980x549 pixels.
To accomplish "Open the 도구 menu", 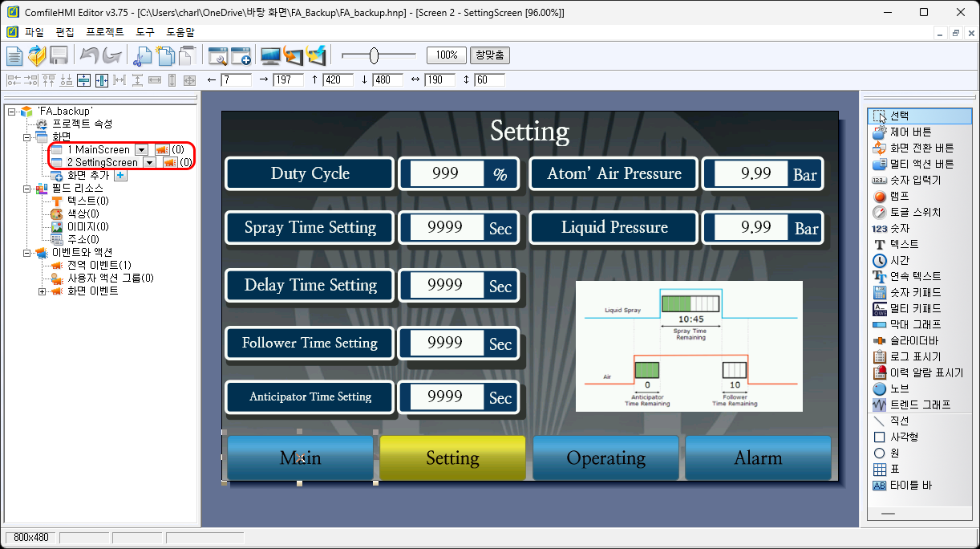I will 145,32.
